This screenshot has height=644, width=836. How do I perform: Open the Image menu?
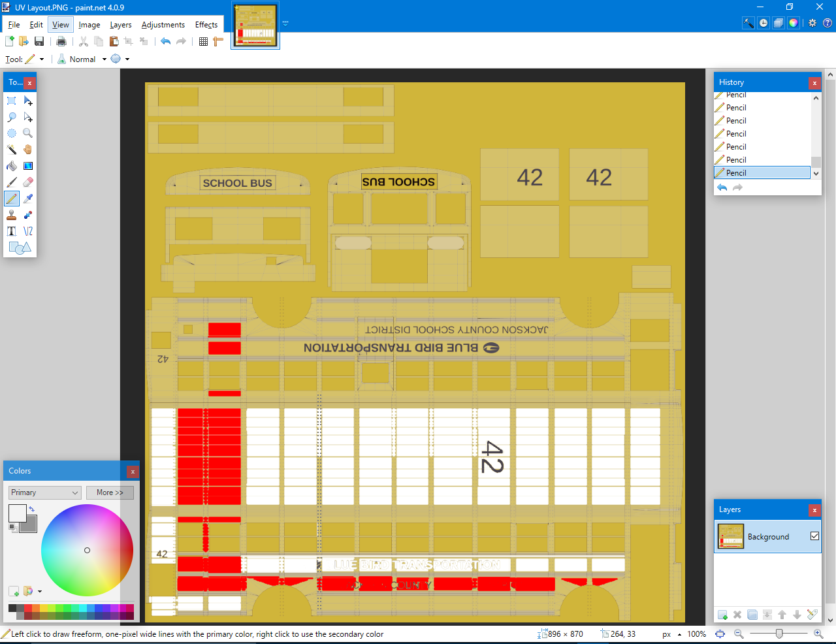pos(89,25)
